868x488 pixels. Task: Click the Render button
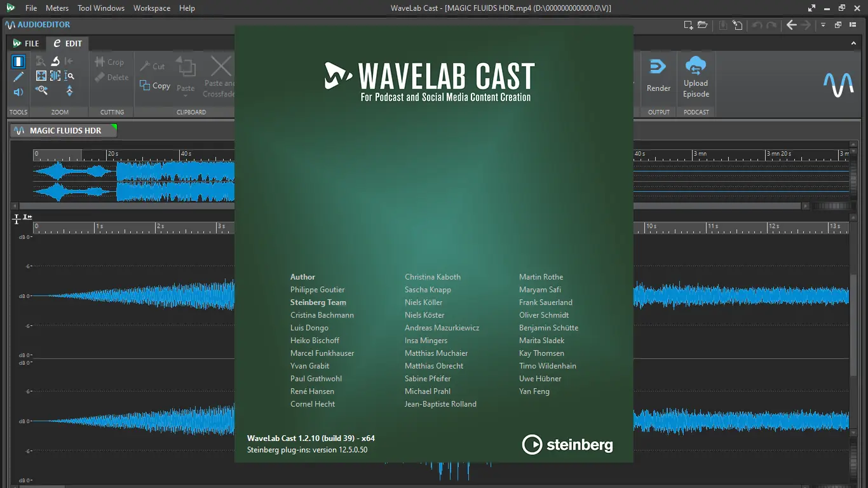click(658, 76)
